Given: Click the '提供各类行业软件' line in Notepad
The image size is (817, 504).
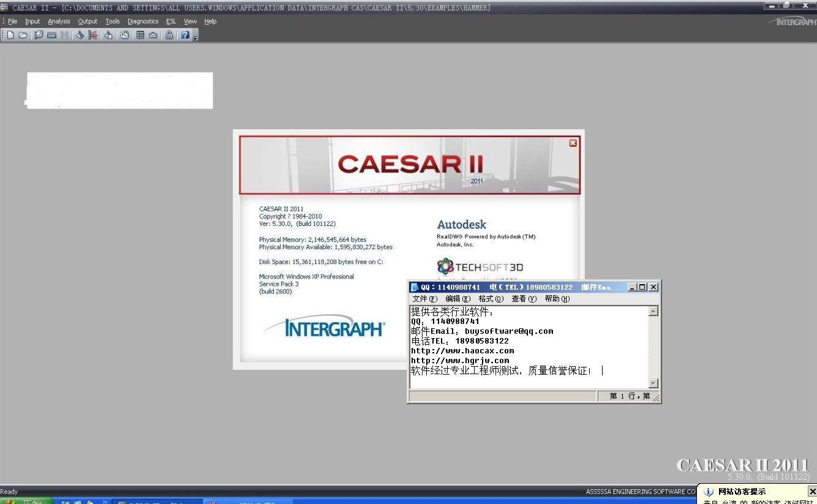Looking at the screenshot, I should tap(452, 312).
